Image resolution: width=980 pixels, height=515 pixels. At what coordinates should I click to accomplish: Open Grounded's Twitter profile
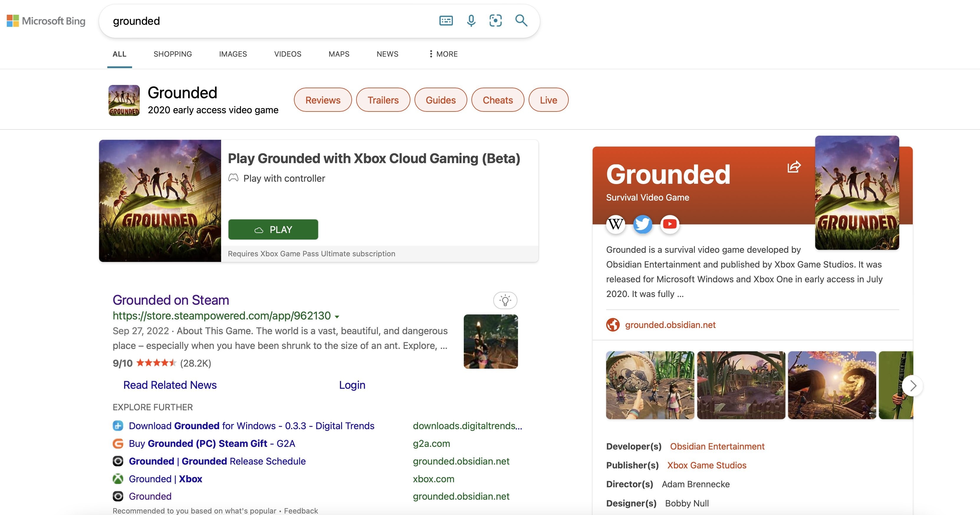click(642, 224)
